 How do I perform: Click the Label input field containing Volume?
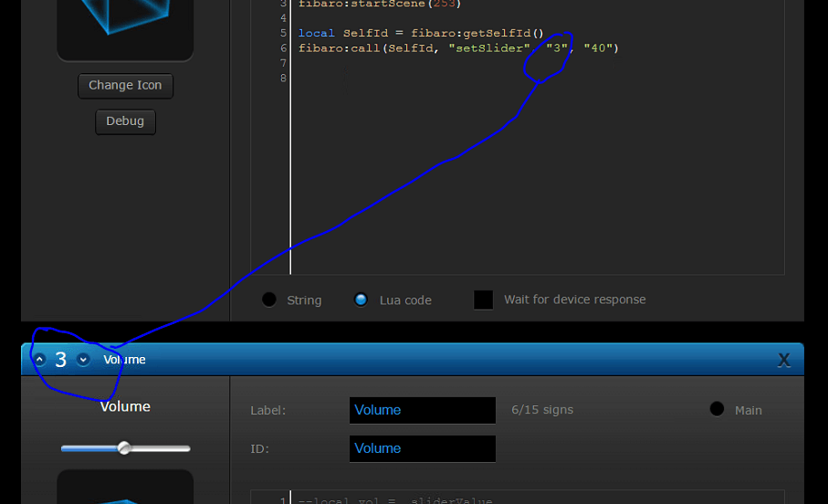coord(422,410)
